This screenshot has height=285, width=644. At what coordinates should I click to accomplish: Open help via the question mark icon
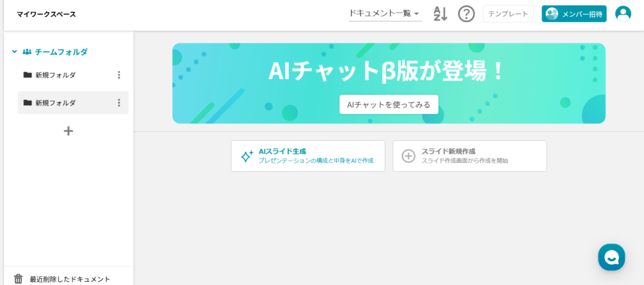pyautogui.click(x=466, y=14)
